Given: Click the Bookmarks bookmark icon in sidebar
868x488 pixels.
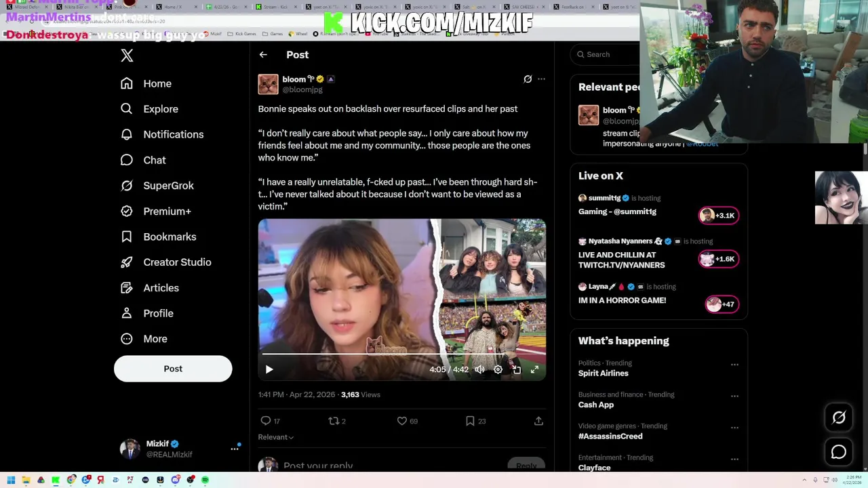Looking at the screenshot, I should click(126, 237).
